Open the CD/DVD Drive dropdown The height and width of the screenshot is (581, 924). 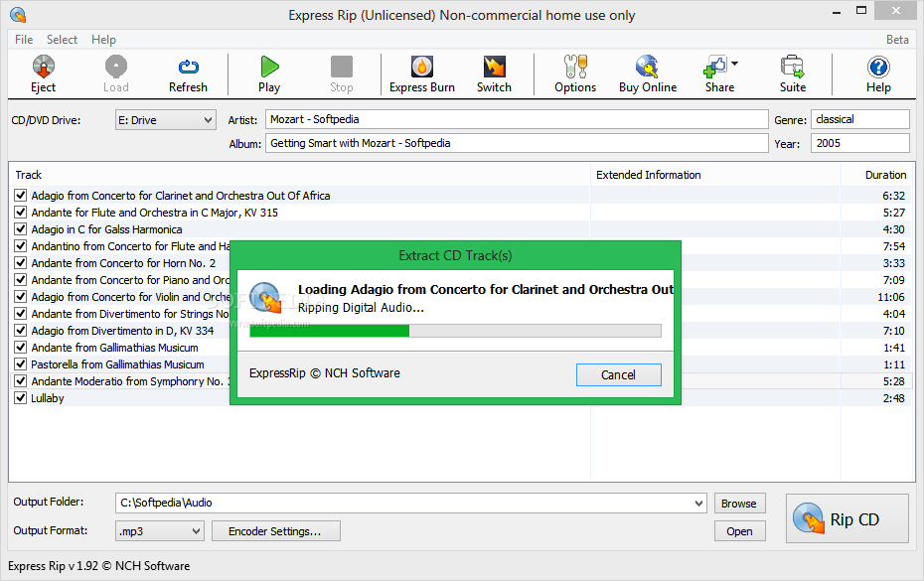(x=166, y=120)
